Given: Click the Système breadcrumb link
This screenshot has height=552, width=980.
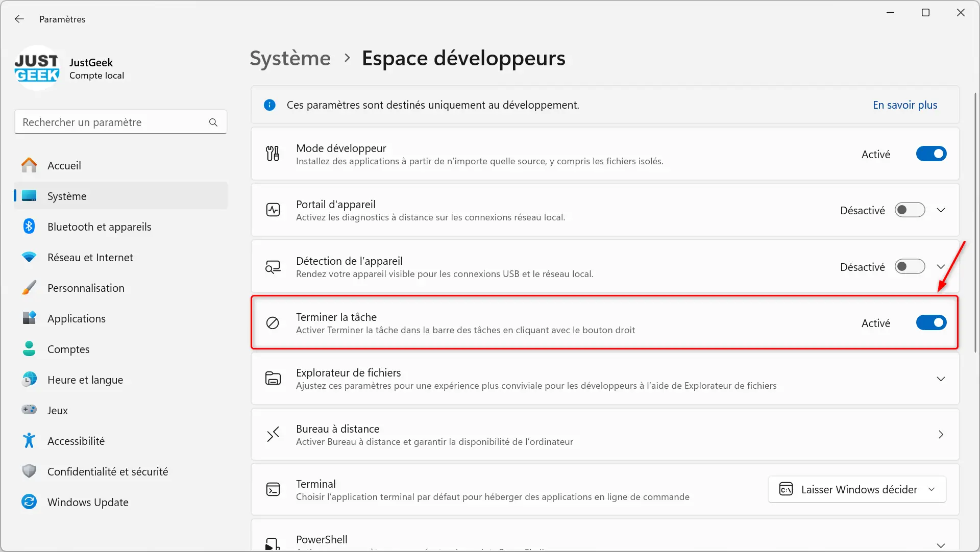Looking at the screenshot, I should pyautogui.click(x=290, y=58).
